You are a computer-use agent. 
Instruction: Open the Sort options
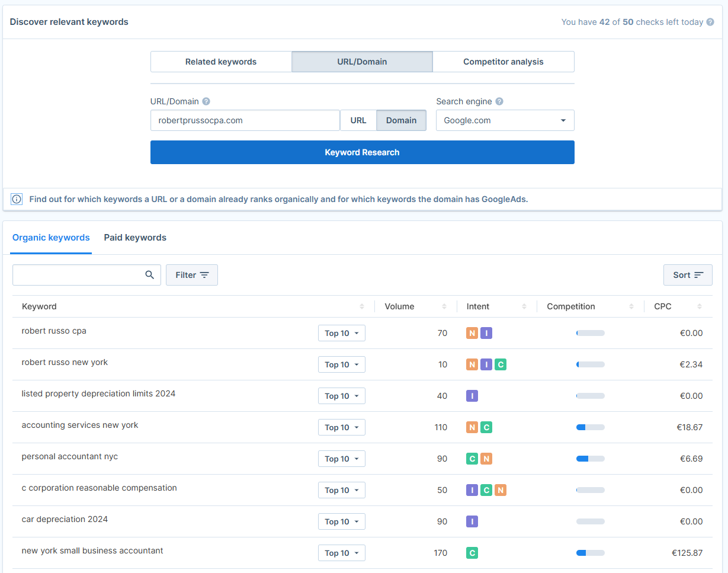(688, 275)
